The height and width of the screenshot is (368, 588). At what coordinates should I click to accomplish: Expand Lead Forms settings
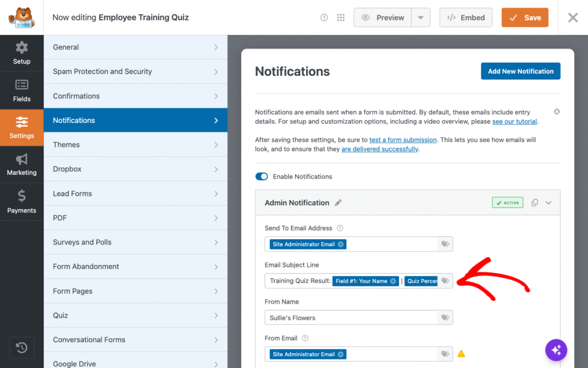click(x=136, y=193)
